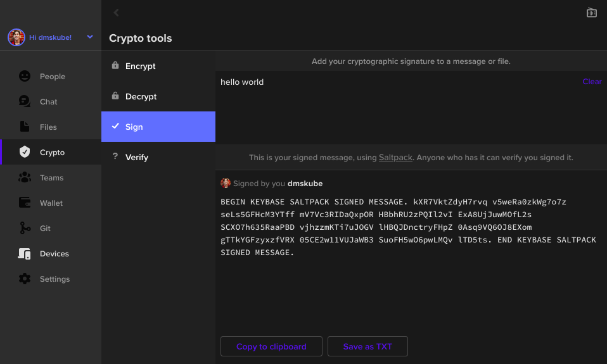This screenshot has height=364, width=607.
Task: Click the dmskube signer username
Action: click(305, 184)
